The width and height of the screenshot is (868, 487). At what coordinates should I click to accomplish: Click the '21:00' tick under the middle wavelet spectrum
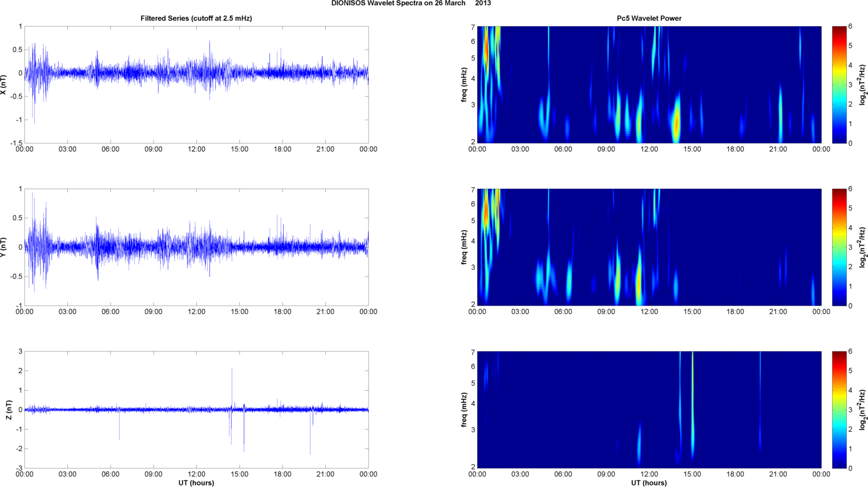tap(778, 312)
